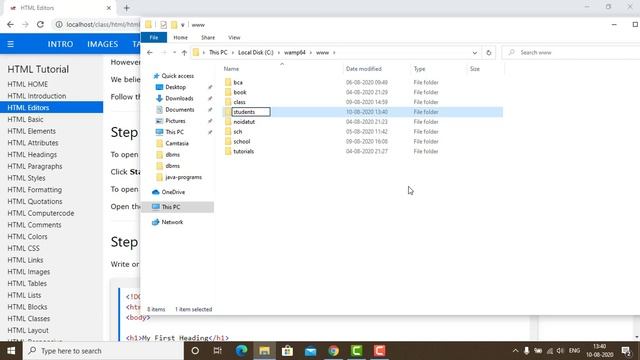The image size is (640, 360).
Task: Go up one folder level
Action: tap(184, 53)
